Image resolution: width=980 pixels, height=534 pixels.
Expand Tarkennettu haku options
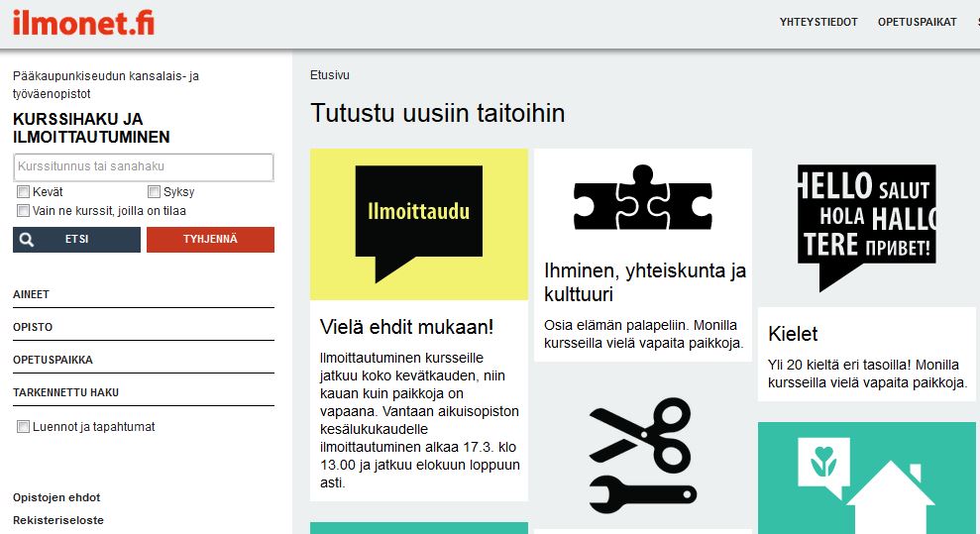(65, 392)
